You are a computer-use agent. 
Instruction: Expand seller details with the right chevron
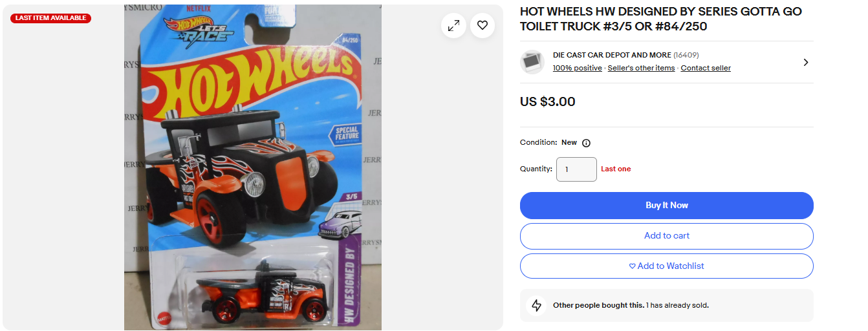pos(805,62)
